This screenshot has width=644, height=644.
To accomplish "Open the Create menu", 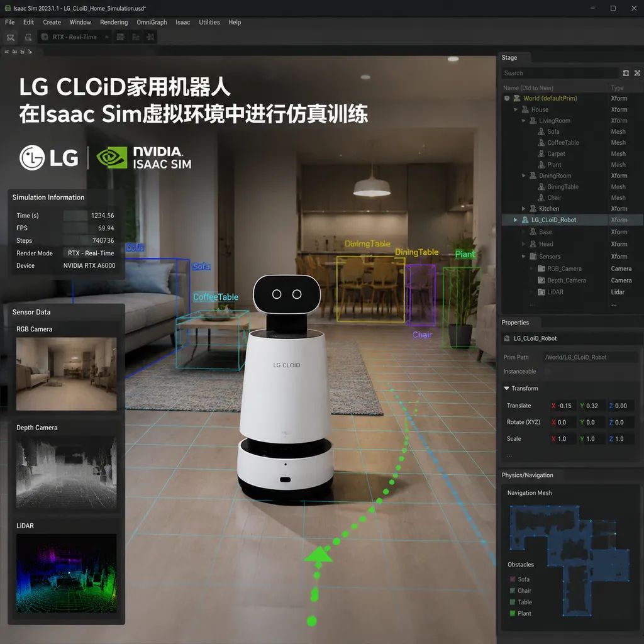I will click(x=52, y=22).
